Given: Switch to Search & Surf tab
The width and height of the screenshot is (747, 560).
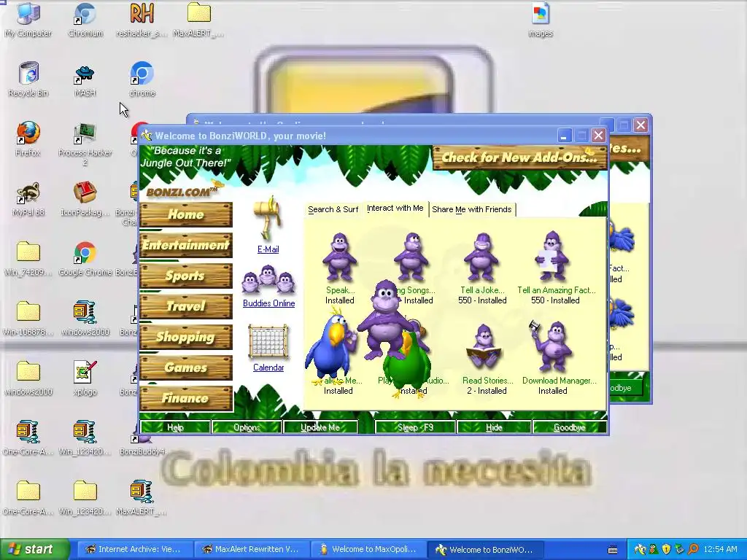Looking at the screenshot, I should 333,209.
